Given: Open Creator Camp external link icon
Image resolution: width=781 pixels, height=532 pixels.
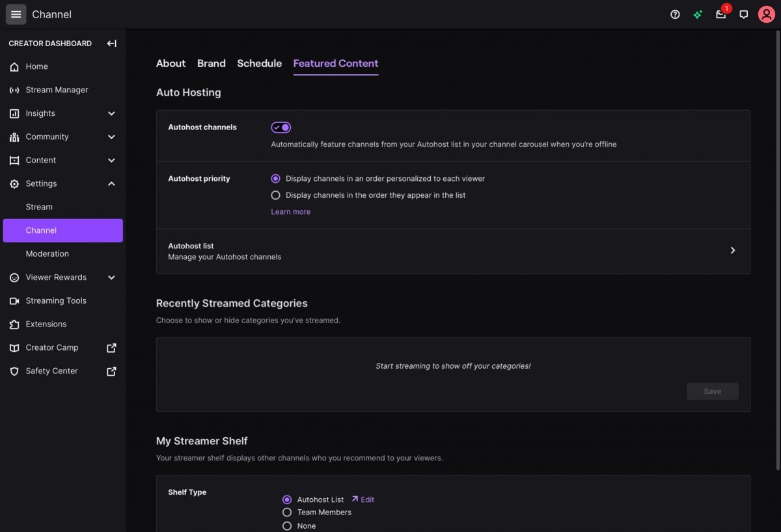Looking at the screenshot, I should [111, 348].
